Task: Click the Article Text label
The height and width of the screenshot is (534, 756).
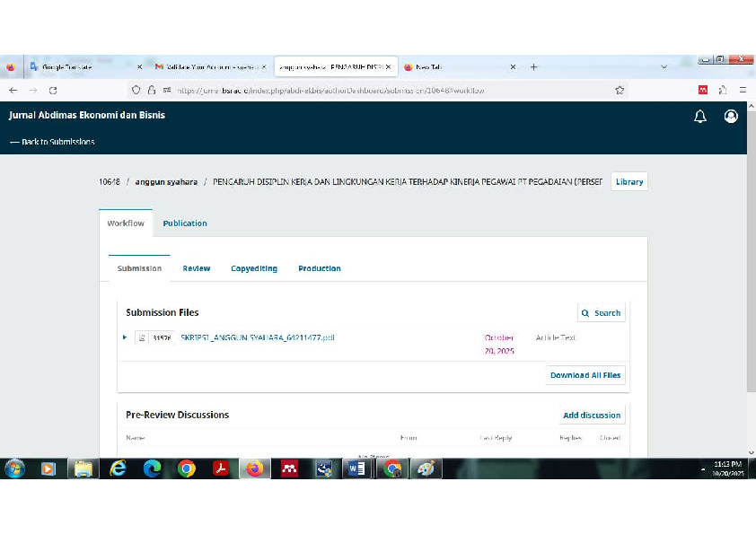Action: click(556, 337)
